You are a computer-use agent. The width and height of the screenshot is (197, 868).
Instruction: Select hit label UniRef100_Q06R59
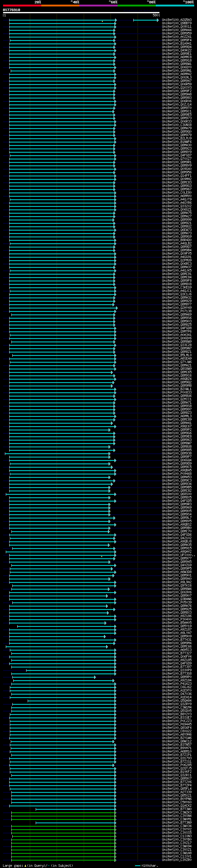tap(177, 84)
